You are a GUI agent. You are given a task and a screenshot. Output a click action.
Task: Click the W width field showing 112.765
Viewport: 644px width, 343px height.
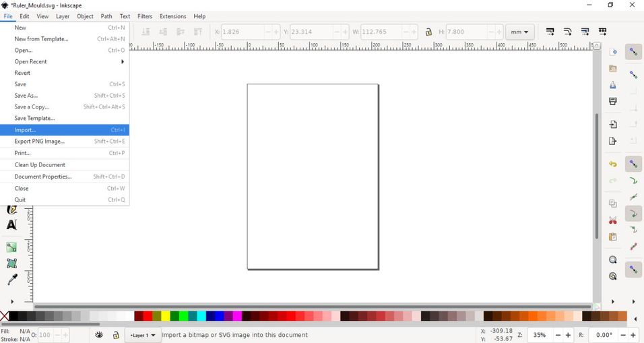pyautogui.click(x=381, y=32)
